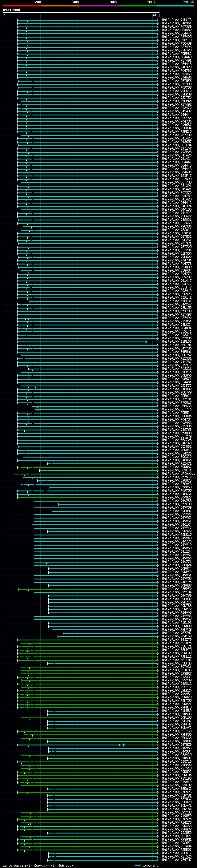Select hit label UniRef100_Q677D0
Screen dimensions: 197x868
coord(177,135)
